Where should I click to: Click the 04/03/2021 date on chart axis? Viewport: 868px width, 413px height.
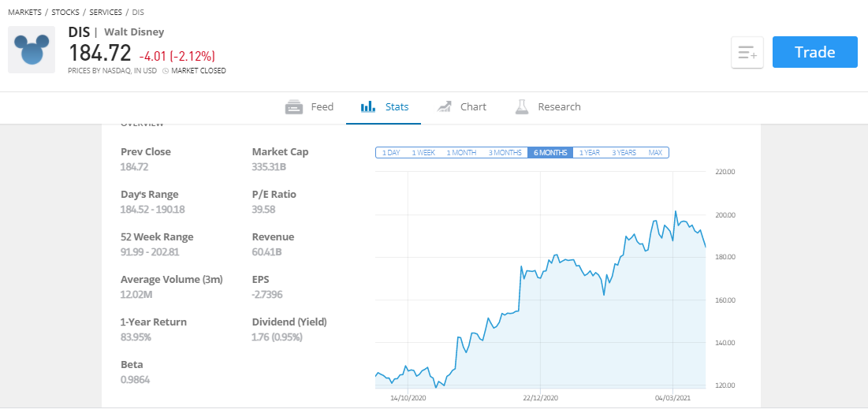pyautogui.click(x=673, y=398)
